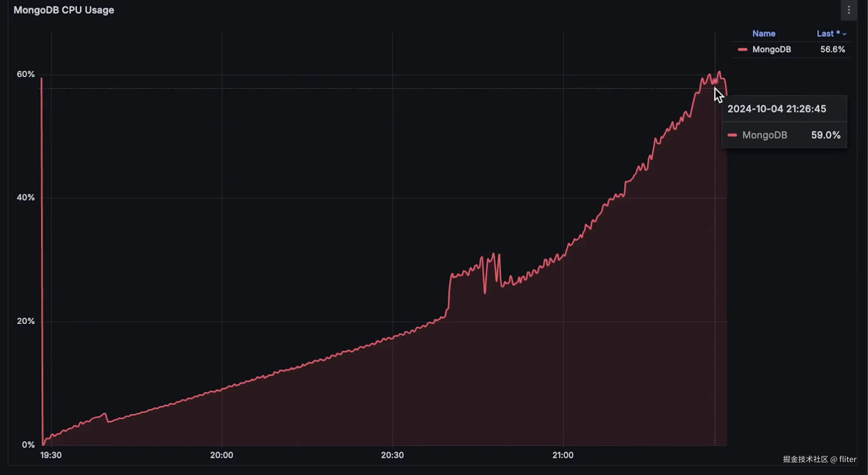Click the 59.0% value in tooltip
The width and height of the screenshot is (868, 475).
826,135
